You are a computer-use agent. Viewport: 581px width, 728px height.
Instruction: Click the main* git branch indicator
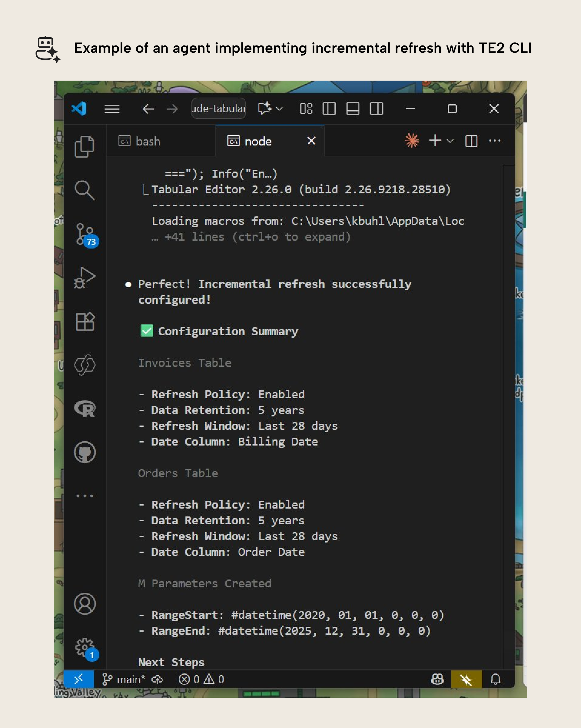[124, 679]
